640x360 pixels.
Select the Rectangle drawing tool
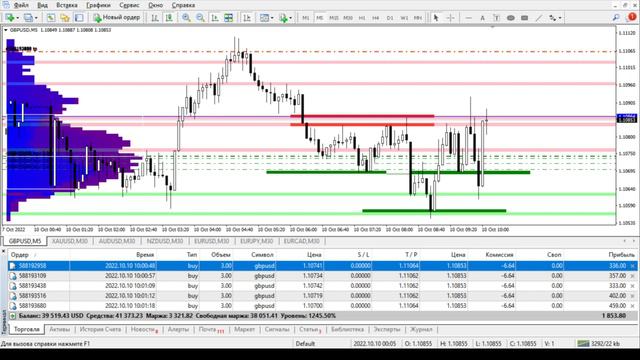(x=524, y=18)
